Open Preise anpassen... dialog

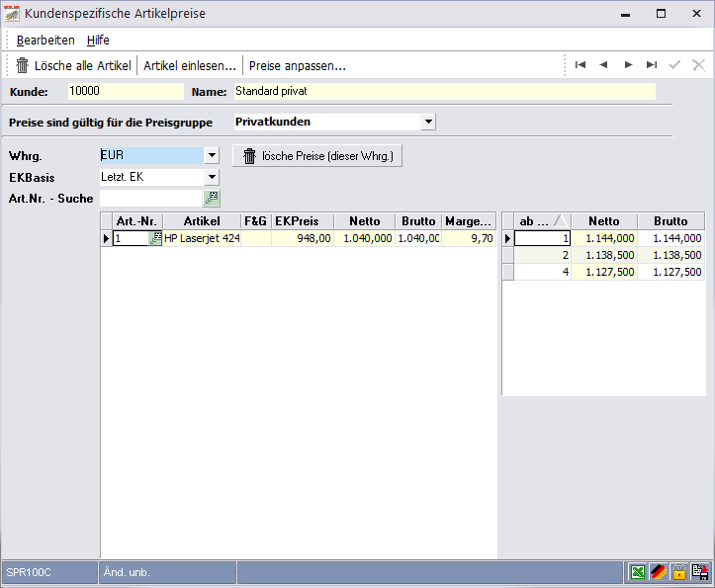(x=298, y=65)
